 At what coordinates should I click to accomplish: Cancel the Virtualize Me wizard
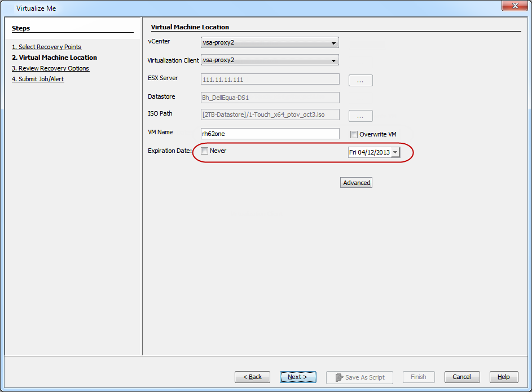461,377
